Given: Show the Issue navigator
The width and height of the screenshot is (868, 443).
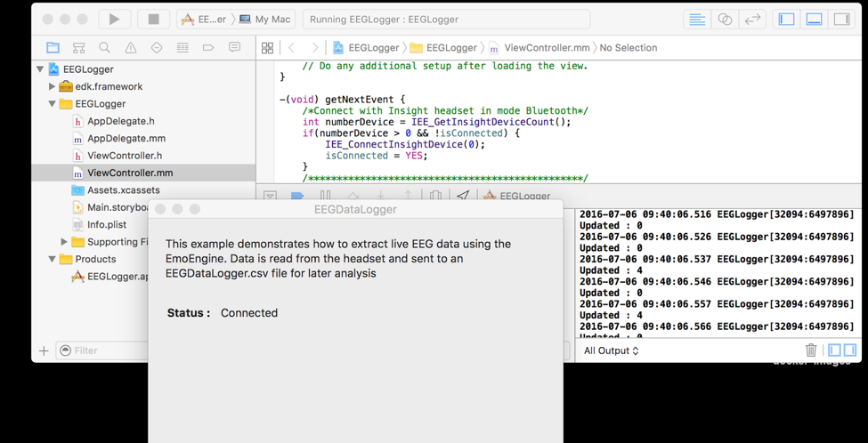Looking at the screenshot, I should 131,47.
